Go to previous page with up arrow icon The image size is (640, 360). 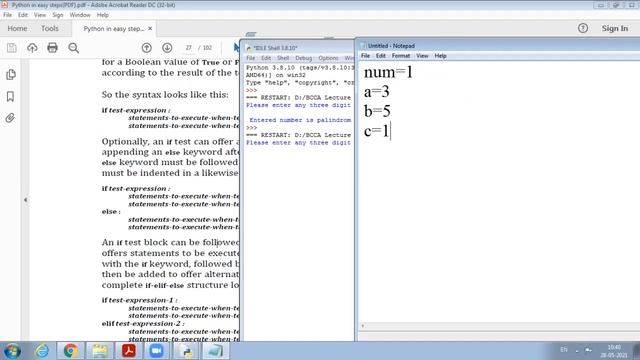147,48
